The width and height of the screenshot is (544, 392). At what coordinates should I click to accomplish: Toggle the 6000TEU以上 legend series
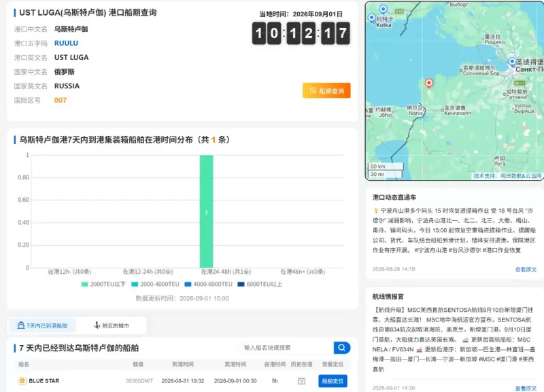(260, 284)
